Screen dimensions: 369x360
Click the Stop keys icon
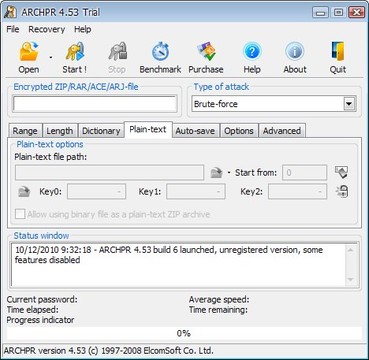tap(118, 52)
